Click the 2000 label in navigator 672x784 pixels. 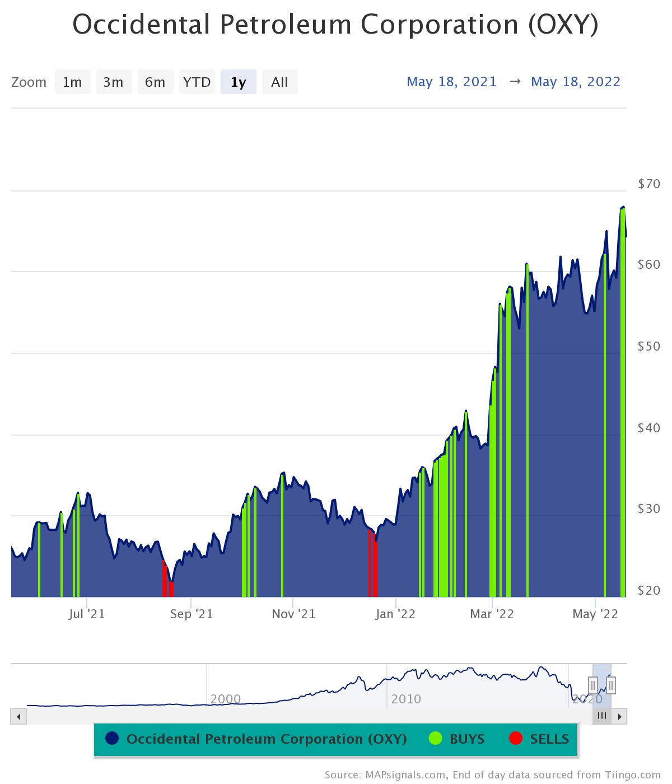(225, 699)
